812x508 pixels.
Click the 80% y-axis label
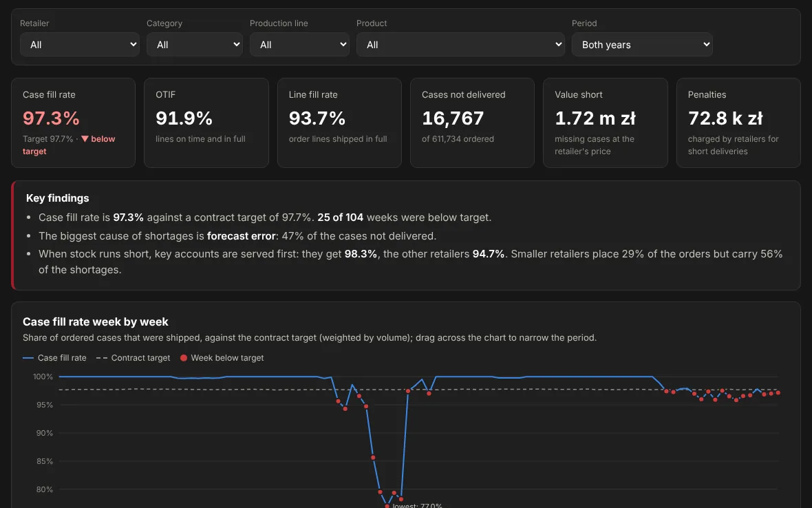45,489
